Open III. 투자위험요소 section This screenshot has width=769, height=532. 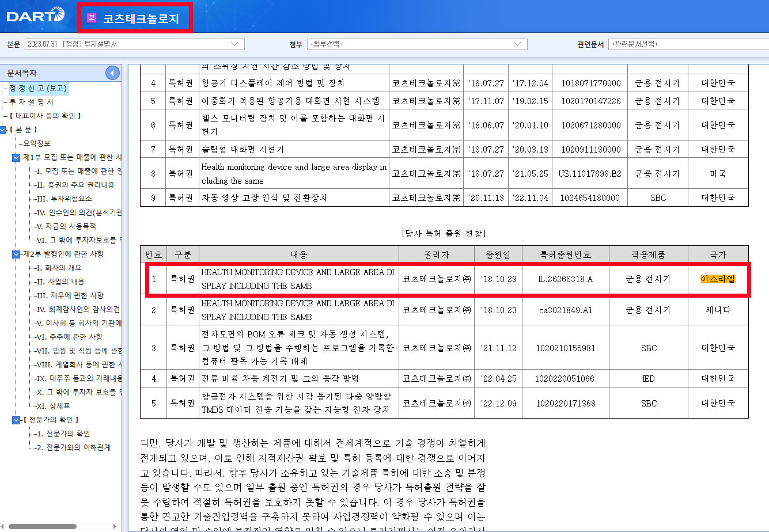[x=64, y=199]
